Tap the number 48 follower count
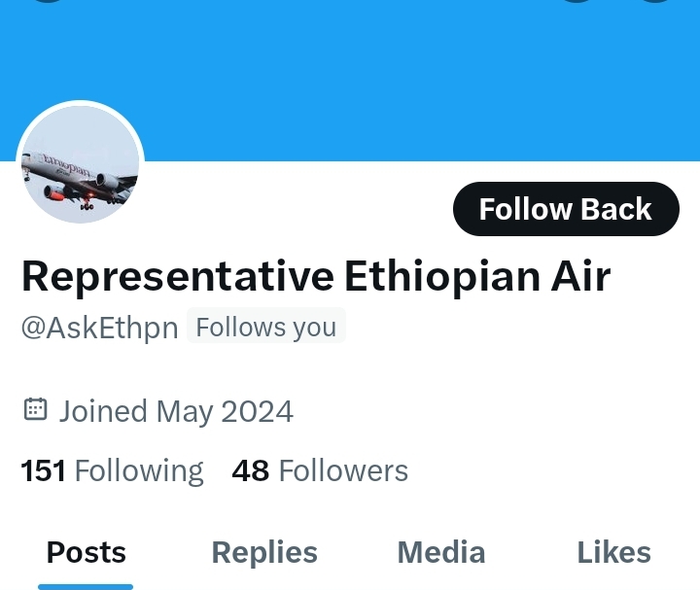 point(250,470)
